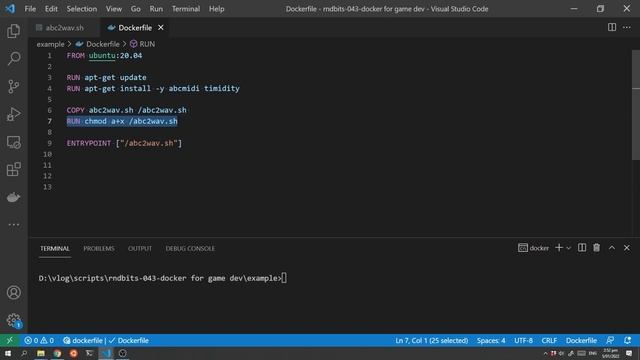Switch to the PROBLEMS panel tab
640x360 pixels.
pos(99,248)
